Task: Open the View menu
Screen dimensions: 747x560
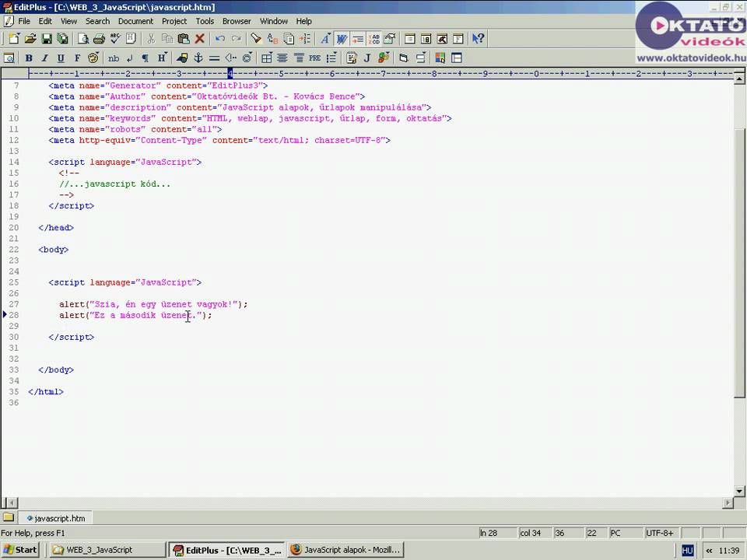Action: pyautogui.click(x=68, y=21)
